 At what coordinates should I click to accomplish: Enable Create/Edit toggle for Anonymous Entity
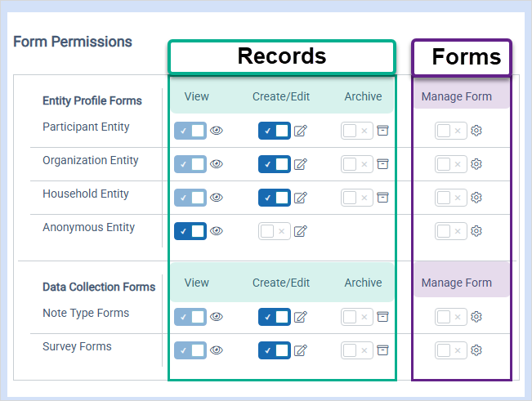[275, 231]
